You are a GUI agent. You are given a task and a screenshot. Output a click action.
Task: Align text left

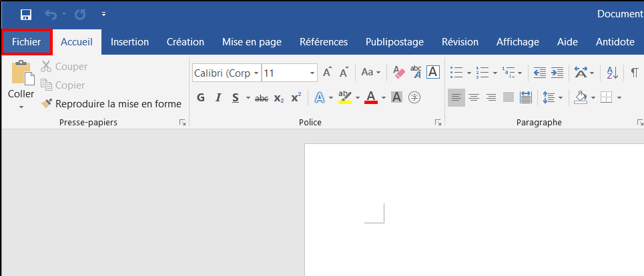[x=456, y=97]
